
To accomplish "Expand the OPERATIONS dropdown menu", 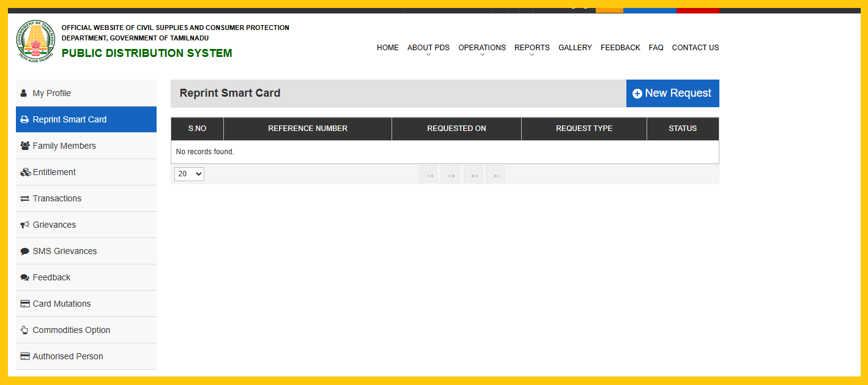I will coord(482,48).
